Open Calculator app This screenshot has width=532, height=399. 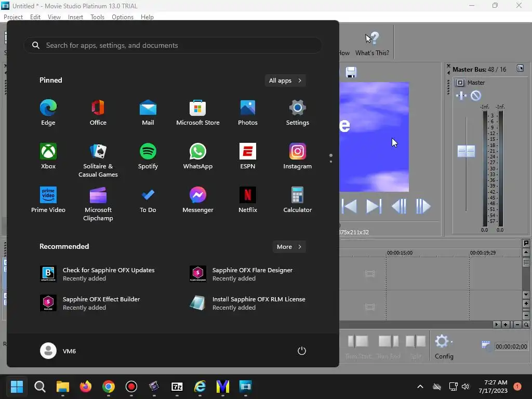298,200
